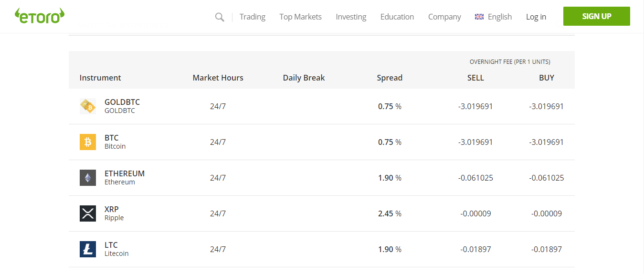Expand the Investing menu
The image size is (644, 274).
(x=351, y=17)
